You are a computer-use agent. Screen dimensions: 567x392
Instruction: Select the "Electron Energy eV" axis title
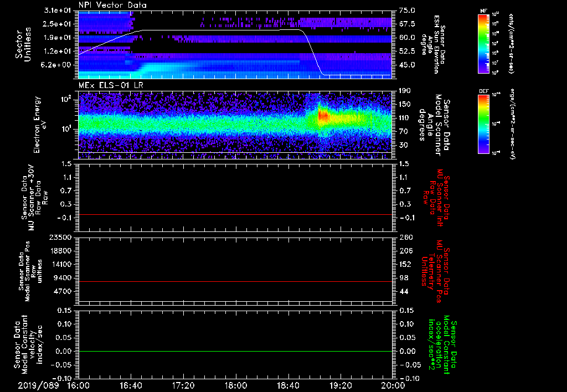pyautogui.click(x=40, y=125)
